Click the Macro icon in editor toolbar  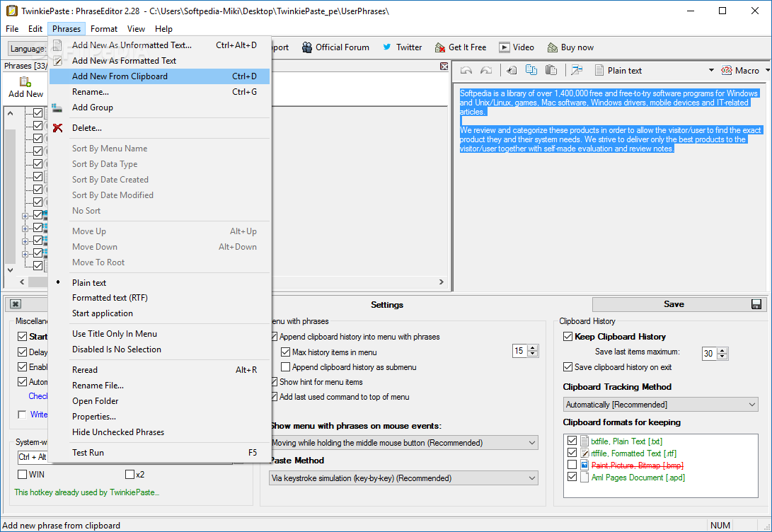click(x=726, y=70)
